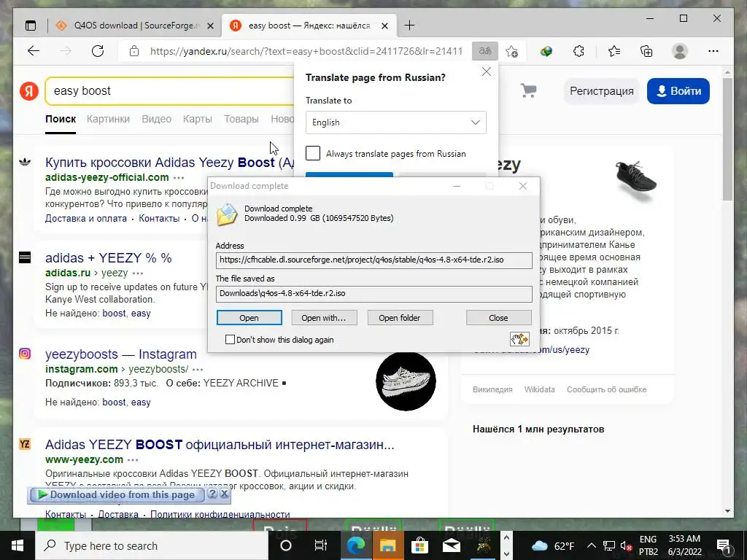
Task: Click The file saved as field
Action: pyautogui.click(x=374, y=293)
